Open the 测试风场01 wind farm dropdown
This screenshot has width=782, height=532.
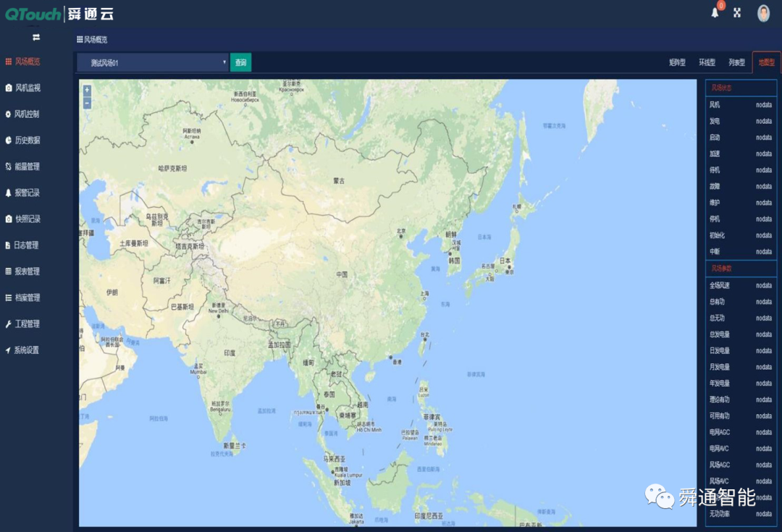click(153, 63)
